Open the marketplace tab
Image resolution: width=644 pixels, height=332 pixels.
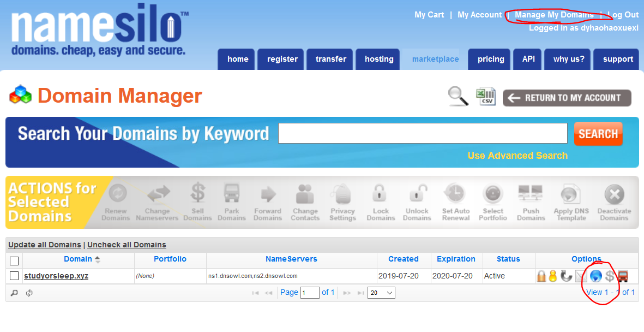click(x=435, y=59)
